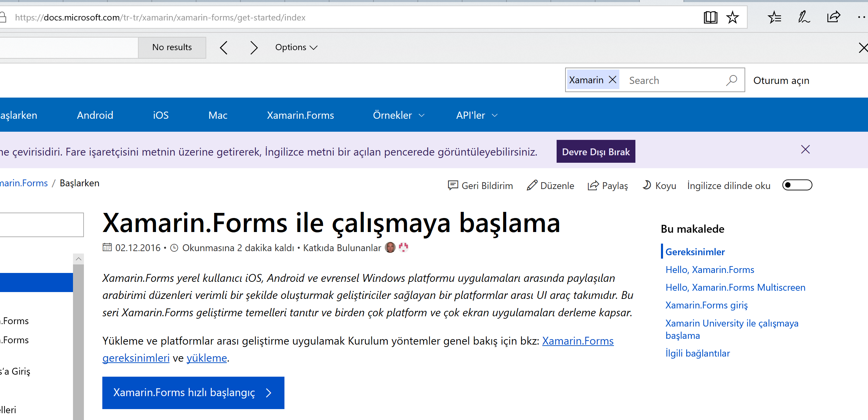The width and height of the screenshot is (868, 420).
Task: Open sidebar item 's'a Giriş
Action: [x=15, y=371]
